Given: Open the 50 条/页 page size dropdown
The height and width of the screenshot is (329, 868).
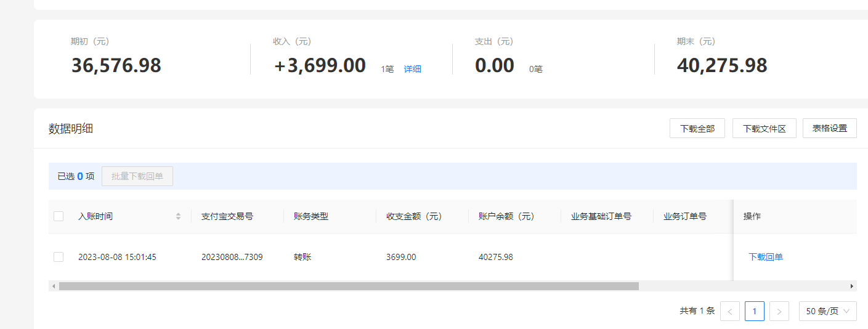Looking at the screenshot, I should (828, 311).
